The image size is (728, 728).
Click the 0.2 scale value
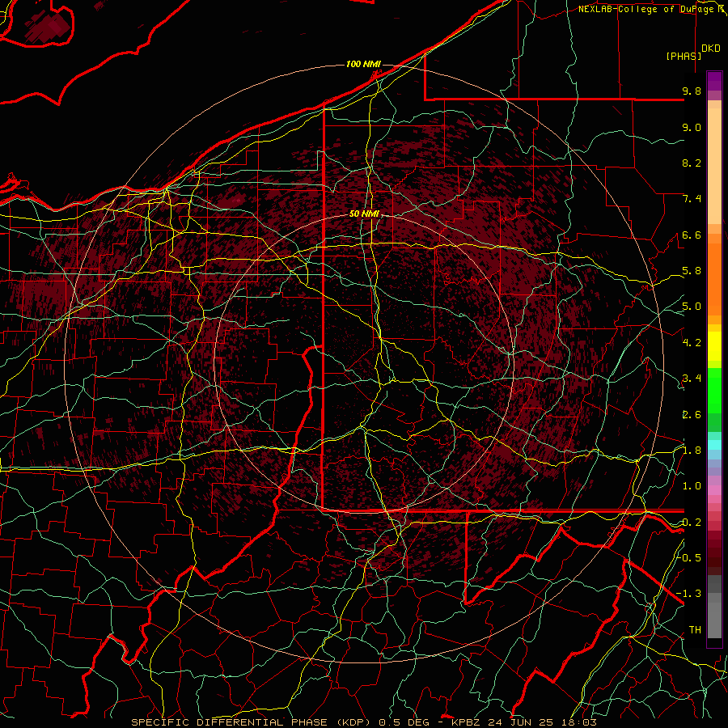[x=692, y=523]
